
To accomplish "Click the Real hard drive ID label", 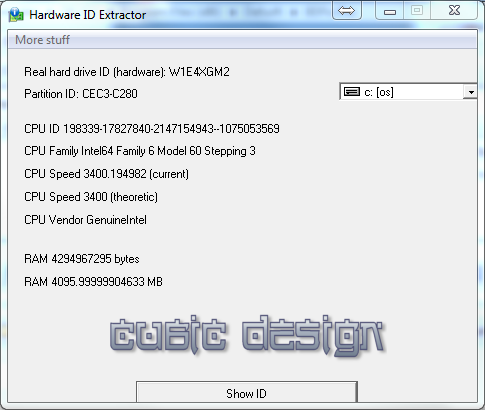I will click(127, 72).
